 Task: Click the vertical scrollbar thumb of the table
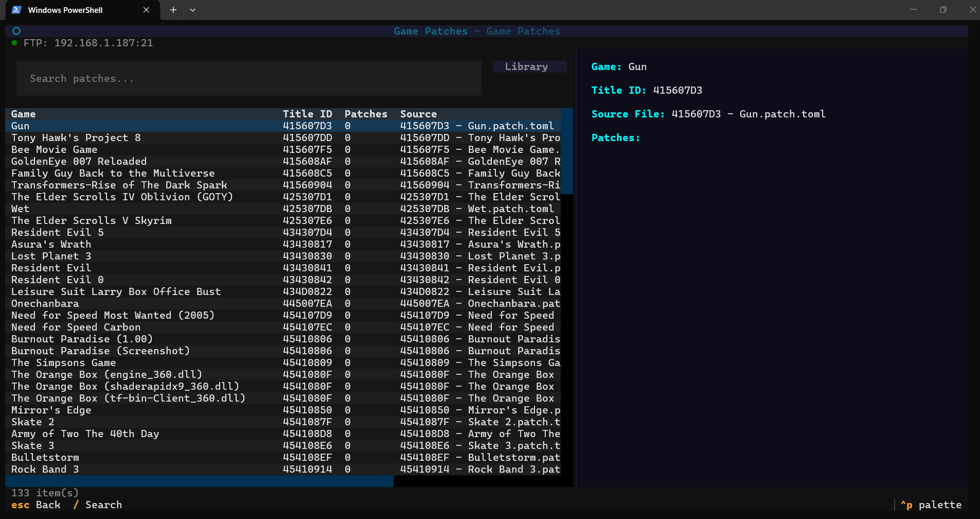click(x=567, y=151)
